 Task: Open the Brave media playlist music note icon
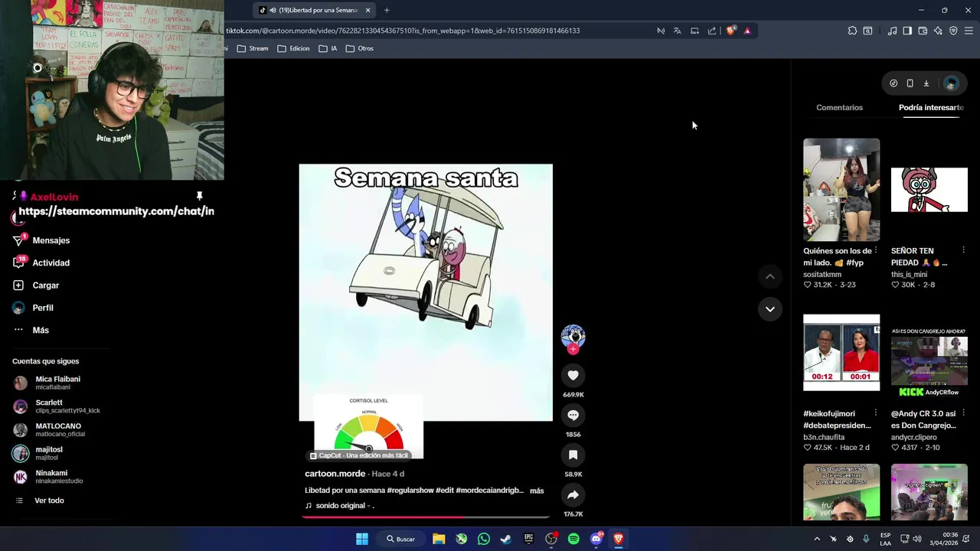(892, 31)
